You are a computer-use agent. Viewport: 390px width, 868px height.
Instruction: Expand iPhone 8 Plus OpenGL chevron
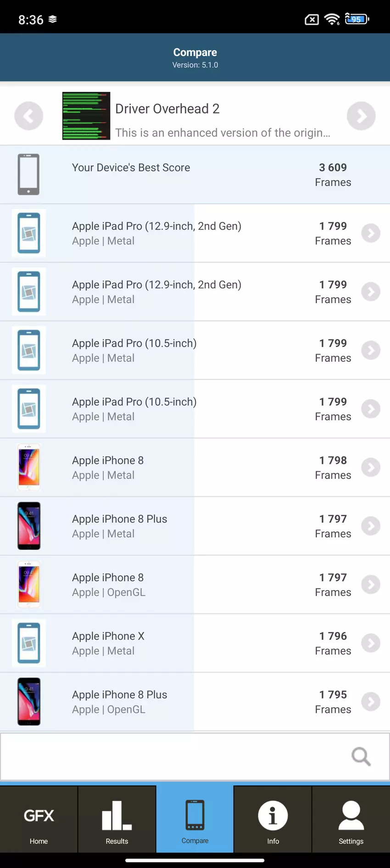[x=371, y=702]
